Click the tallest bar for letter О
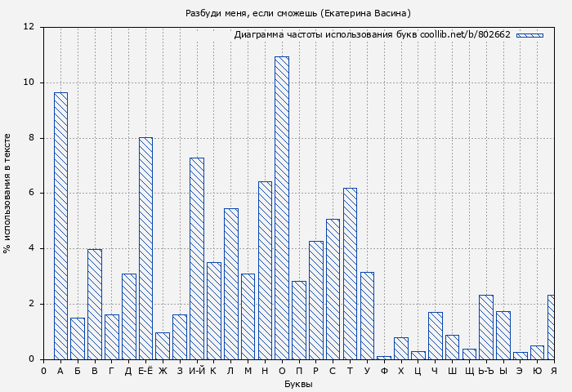The height and width of the screenshot is (392, 572). click(x=282, y=208)
